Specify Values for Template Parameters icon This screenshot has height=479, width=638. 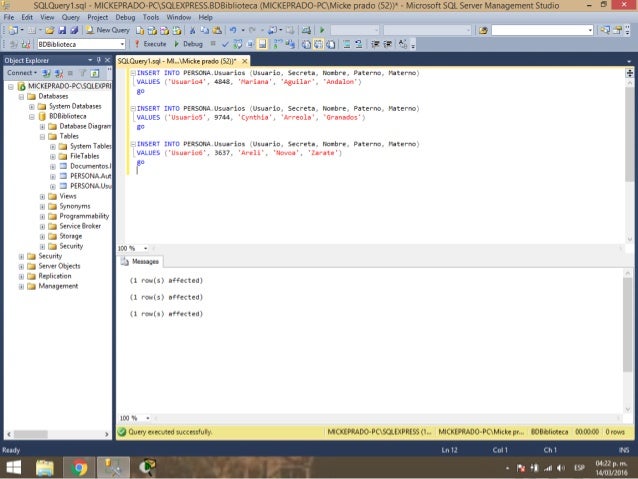[x=402, y=44]
